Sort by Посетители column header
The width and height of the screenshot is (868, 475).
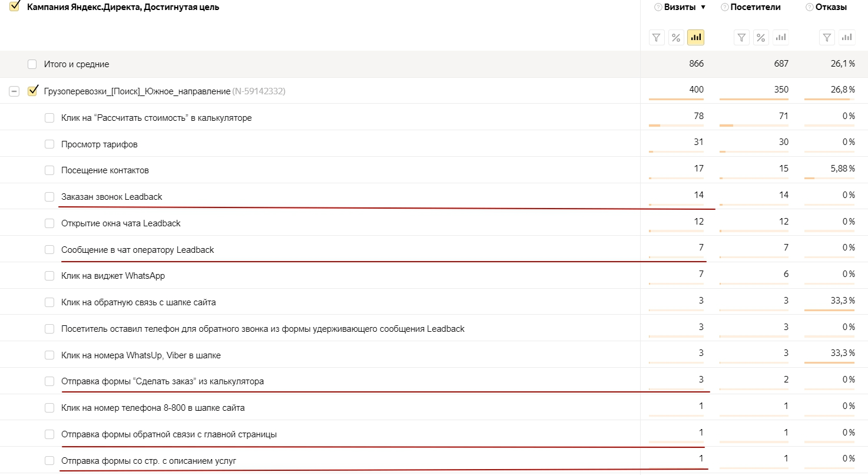point(756,8)
